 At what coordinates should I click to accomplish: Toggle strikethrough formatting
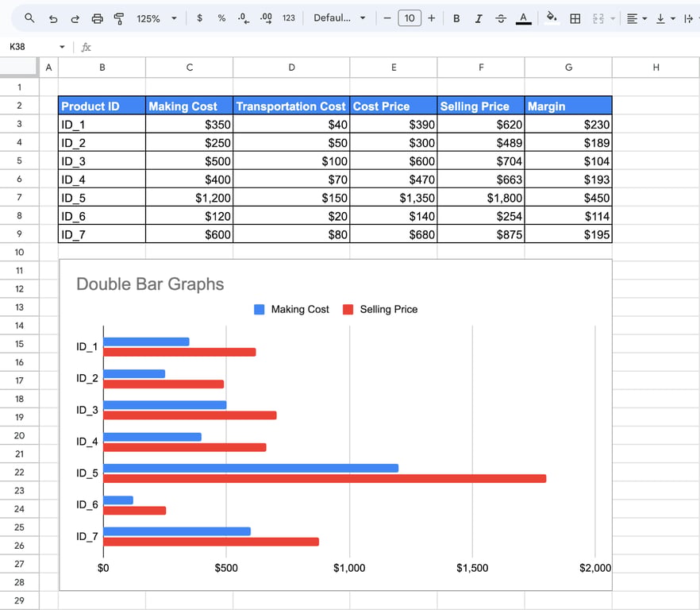point(501,18)
